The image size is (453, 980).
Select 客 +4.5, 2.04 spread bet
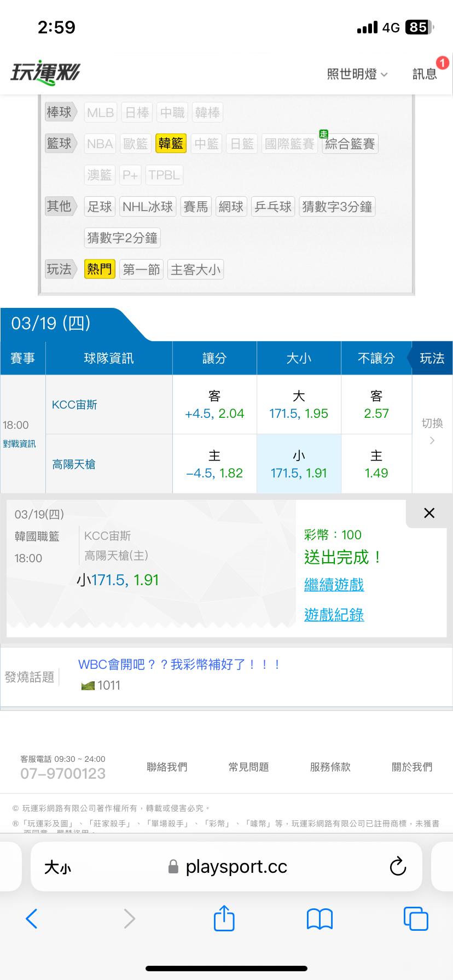tap(214, 405)
